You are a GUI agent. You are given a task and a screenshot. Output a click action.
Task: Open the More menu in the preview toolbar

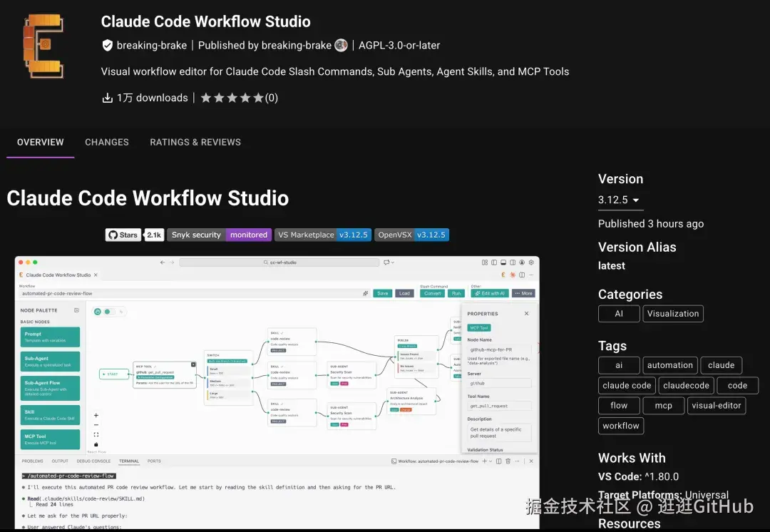point(523,293)
